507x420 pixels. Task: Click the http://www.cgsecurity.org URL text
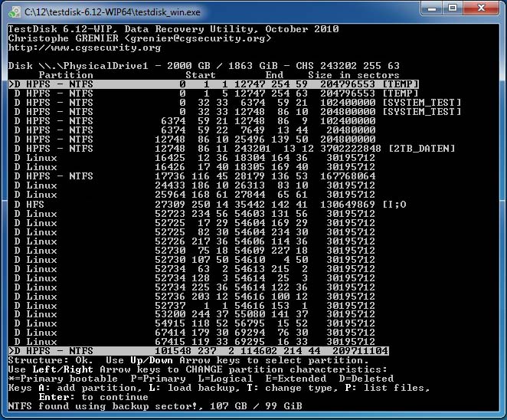pos(84,48)
